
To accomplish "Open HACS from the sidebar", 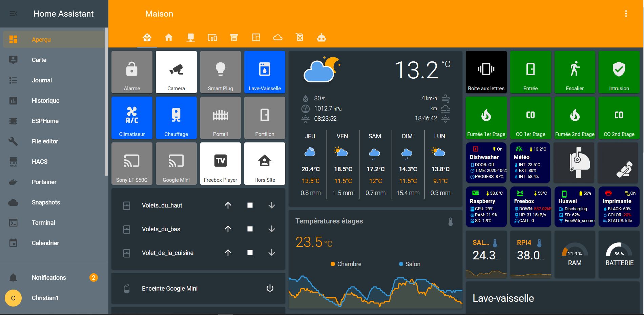I will click(40, 162).
